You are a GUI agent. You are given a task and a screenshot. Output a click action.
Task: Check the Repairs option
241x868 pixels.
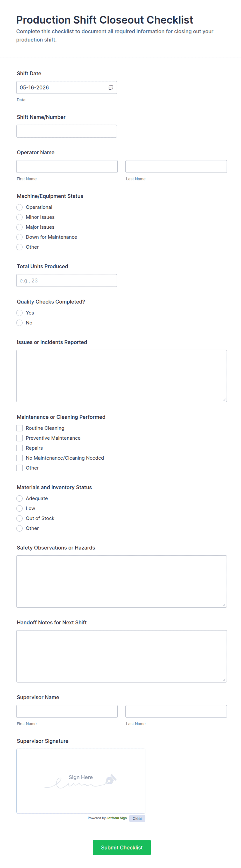coord(19,448)
